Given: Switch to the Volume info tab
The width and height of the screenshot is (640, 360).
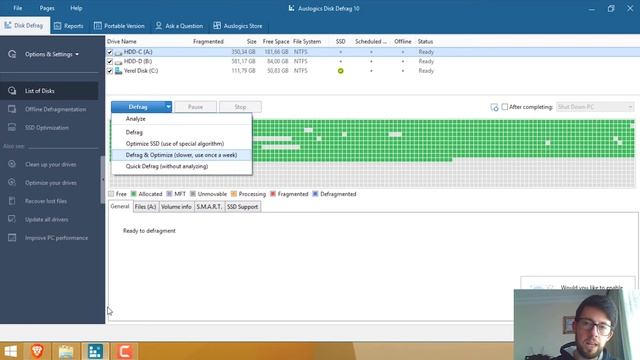Looking at the screenshot, I should click(x=176, y=207).
